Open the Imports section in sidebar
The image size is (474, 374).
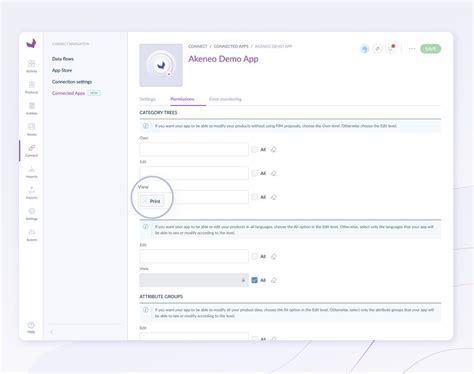pyautogui.click(x=32, y=172)
